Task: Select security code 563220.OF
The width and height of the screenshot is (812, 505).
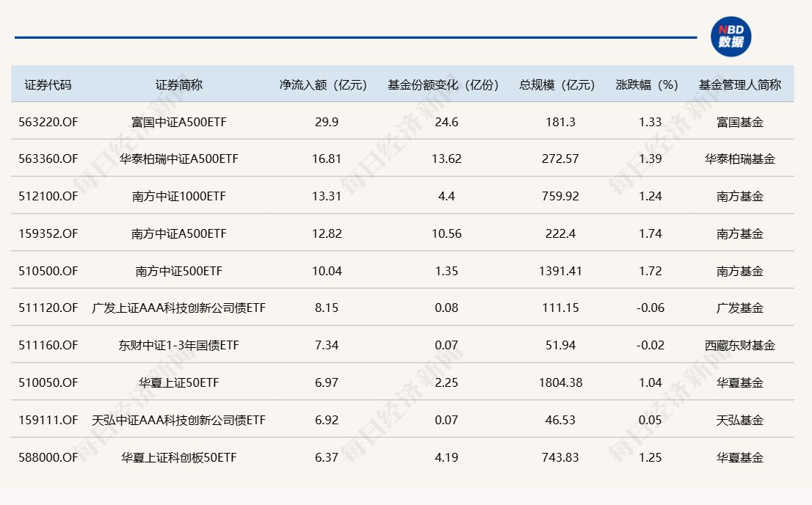Action: pos(48,123)
